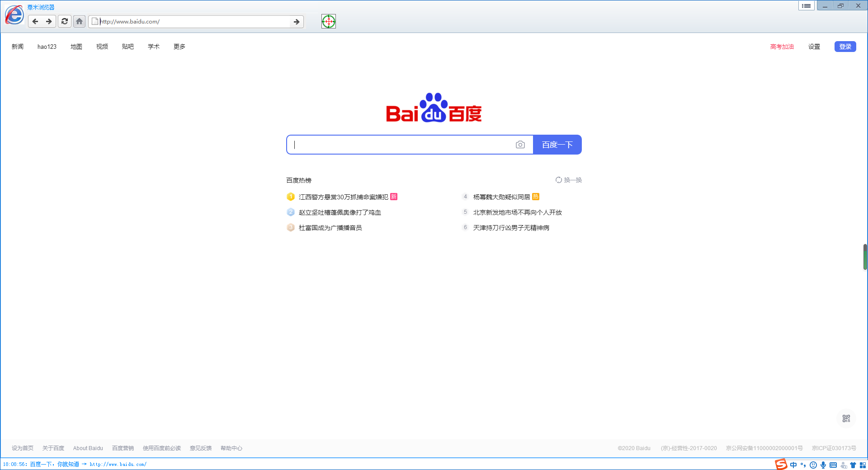
Task: Open the 视频 nav link
Action: pyautogui.click(x=102, y=47)
